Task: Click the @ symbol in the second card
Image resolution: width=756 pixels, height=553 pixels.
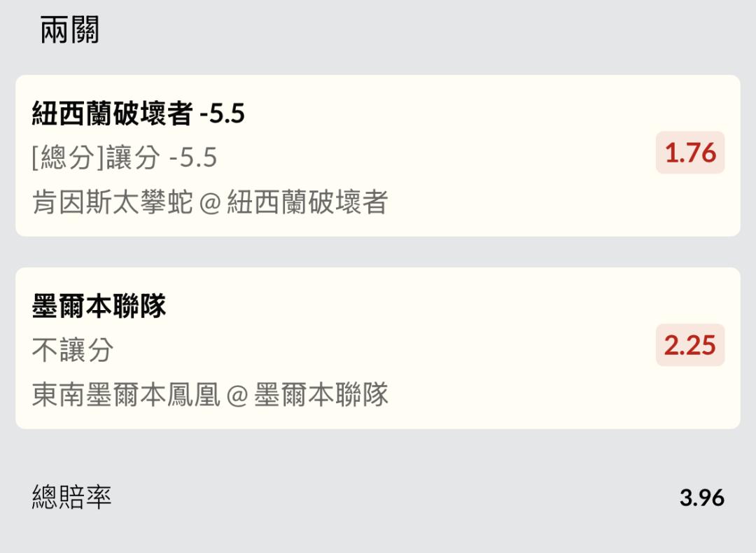Action: point(237,395)
